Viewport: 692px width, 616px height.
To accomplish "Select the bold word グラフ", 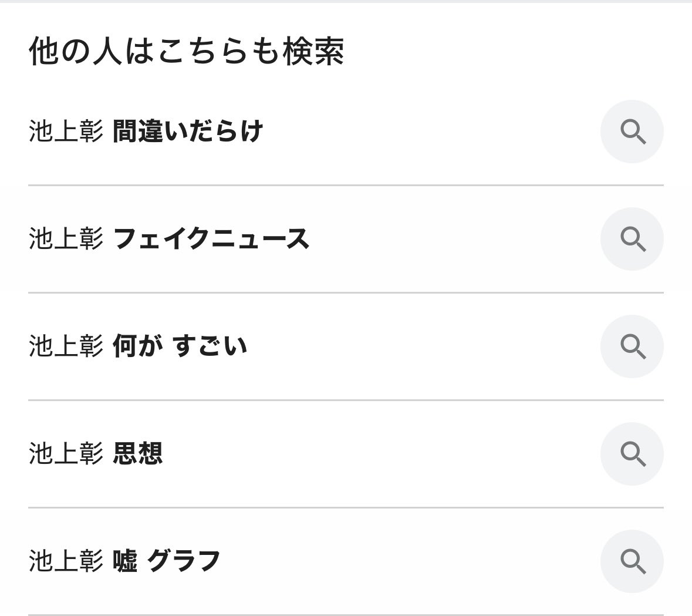I will [x=184, y=561].
